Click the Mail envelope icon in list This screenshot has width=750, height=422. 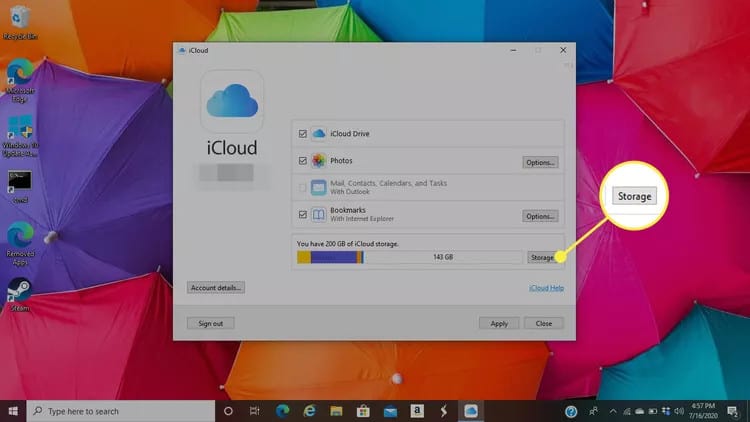319,188
